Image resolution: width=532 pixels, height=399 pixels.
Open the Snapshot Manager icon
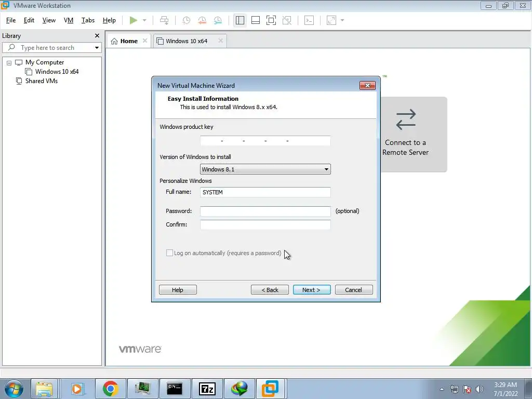click(x=218, y=20)
